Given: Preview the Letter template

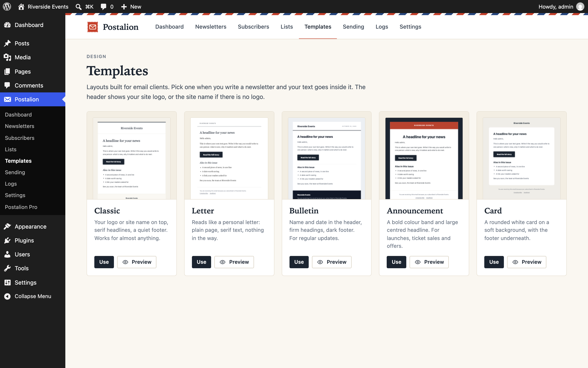Looking at the screenshot, I should (x=234, y=262).
